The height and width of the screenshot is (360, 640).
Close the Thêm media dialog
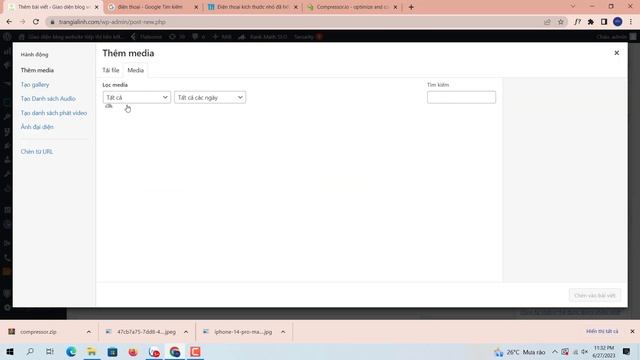pyautogui.click(x=616, y=53)
